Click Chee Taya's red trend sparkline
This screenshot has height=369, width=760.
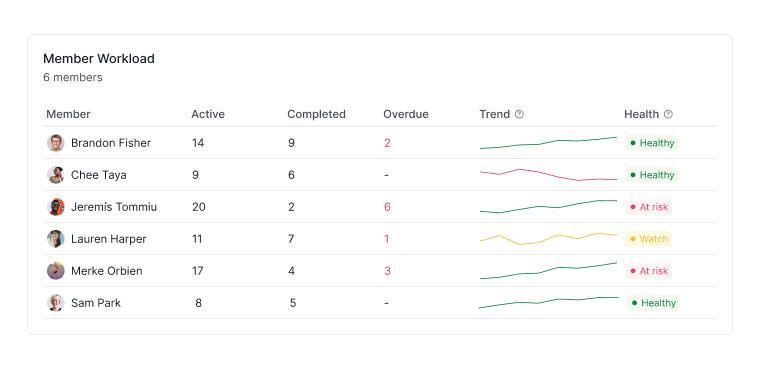[x=548, y=175]
